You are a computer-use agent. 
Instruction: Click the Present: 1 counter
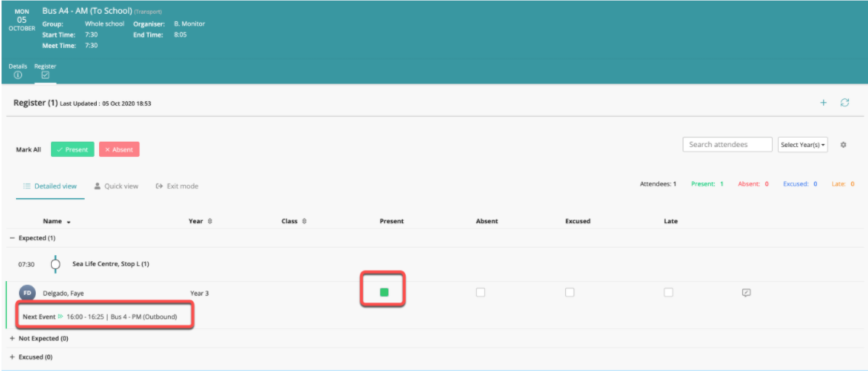tap(708, 184)
